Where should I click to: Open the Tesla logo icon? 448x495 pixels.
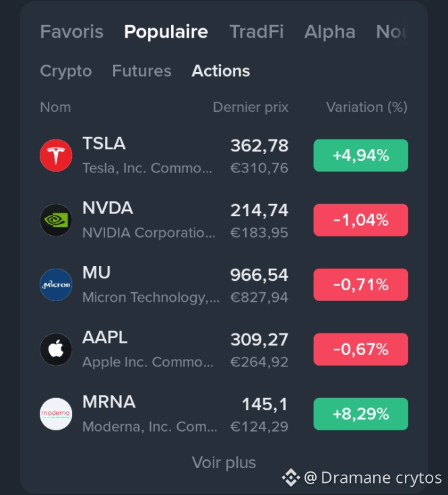click(x=56, y=156)
